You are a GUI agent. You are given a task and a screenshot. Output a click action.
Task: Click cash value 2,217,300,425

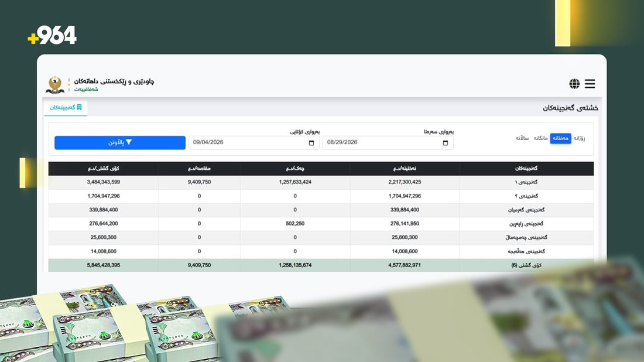point(405,182)
